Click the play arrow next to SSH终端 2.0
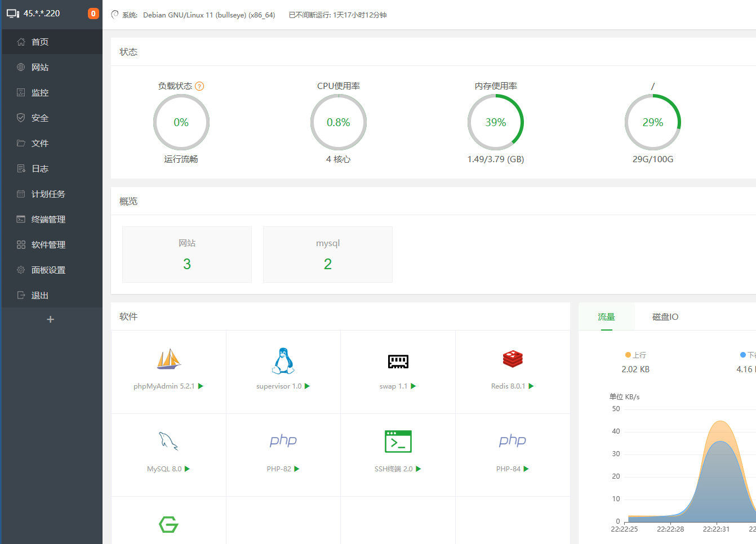756x544 pixels. pos(419,469)
